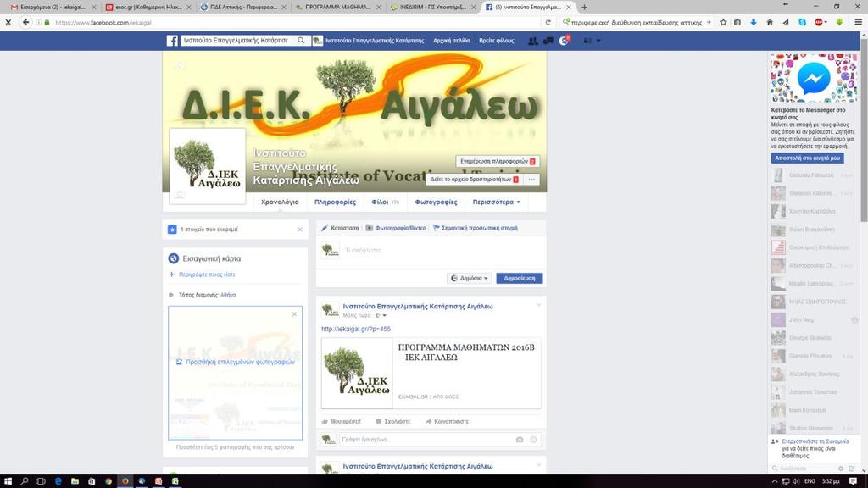Open the Φωτογραφίες tab

point(436,202)
